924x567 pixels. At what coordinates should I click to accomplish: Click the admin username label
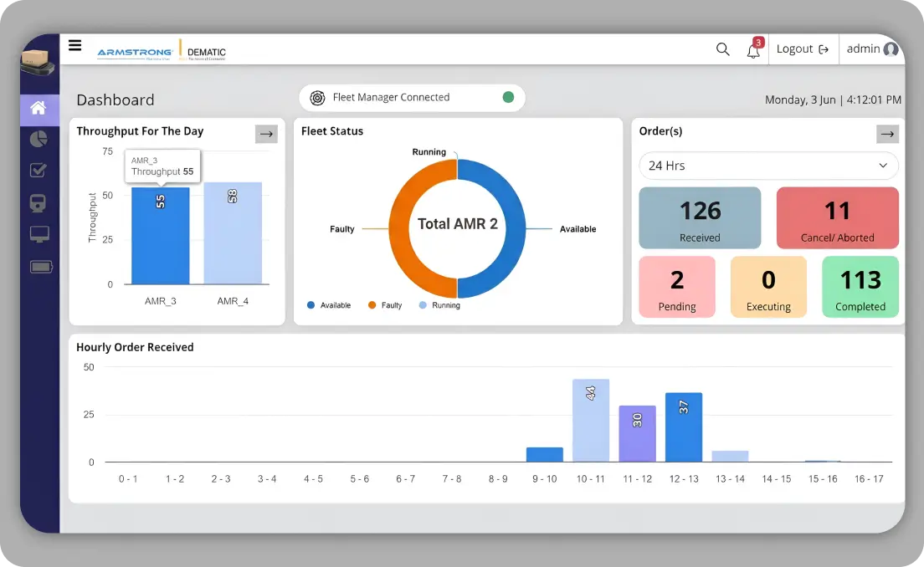(x=863, y=49)
